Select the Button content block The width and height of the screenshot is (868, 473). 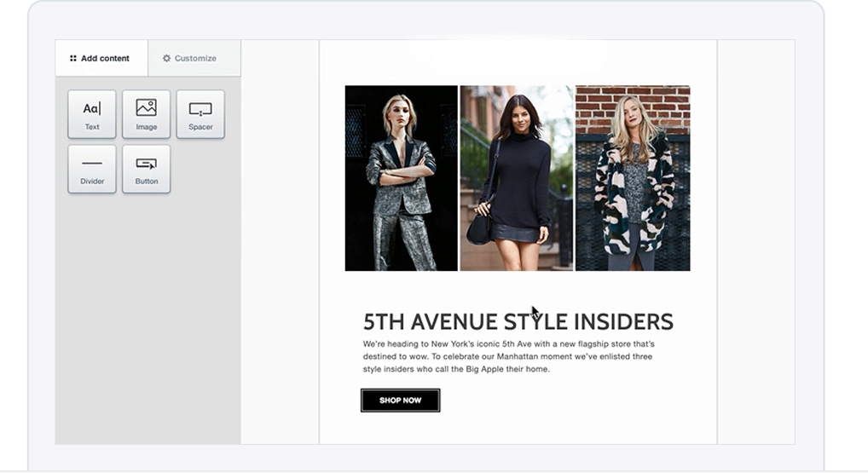146,169
